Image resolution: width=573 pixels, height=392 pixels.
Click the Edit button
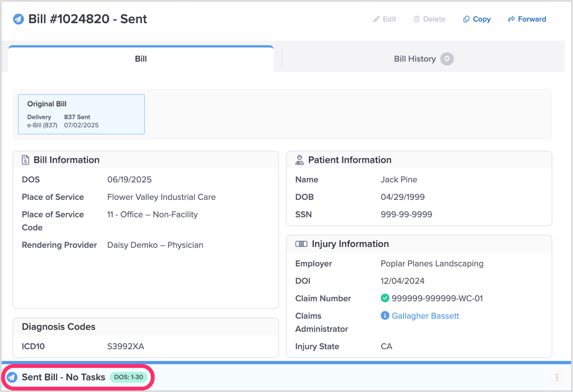[x=385, y=19]
